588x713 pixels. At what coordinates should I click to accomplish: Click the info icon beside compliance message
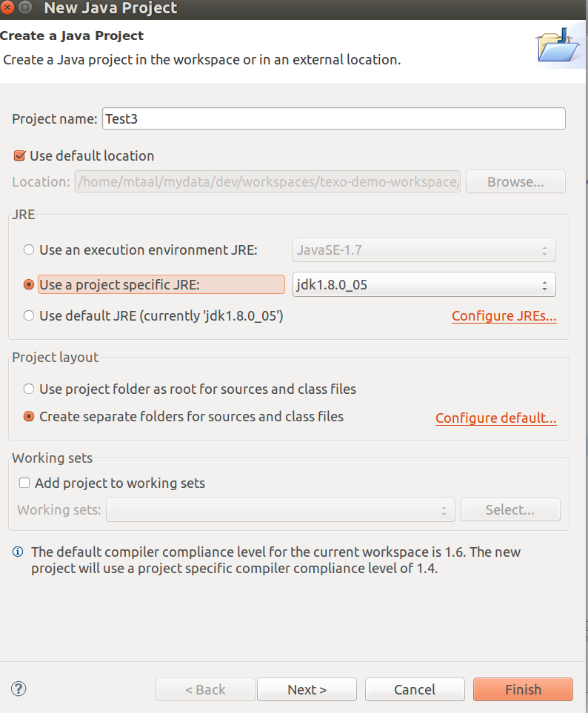coord(18,552)
